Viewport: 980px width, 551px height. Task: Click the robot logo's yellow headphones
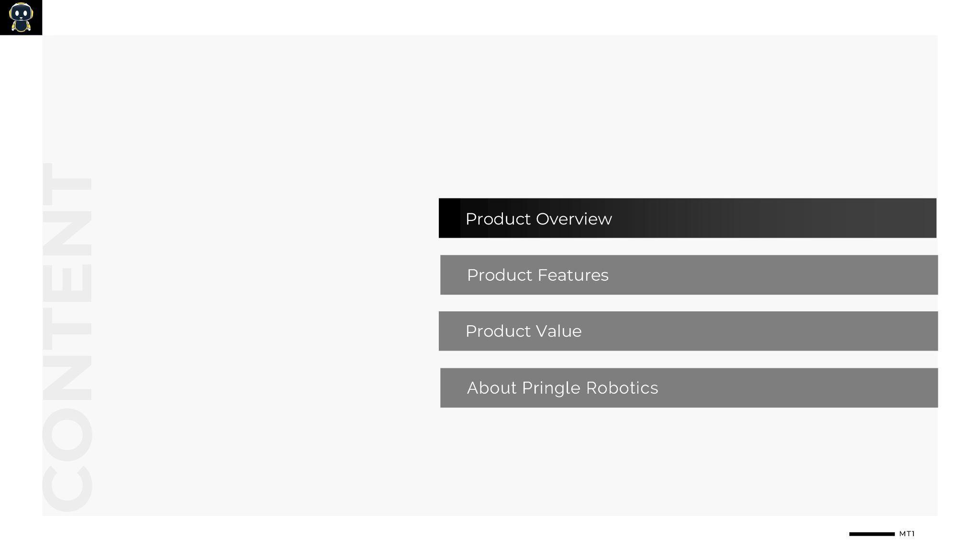pyautogui.click(x=11, y=12)
